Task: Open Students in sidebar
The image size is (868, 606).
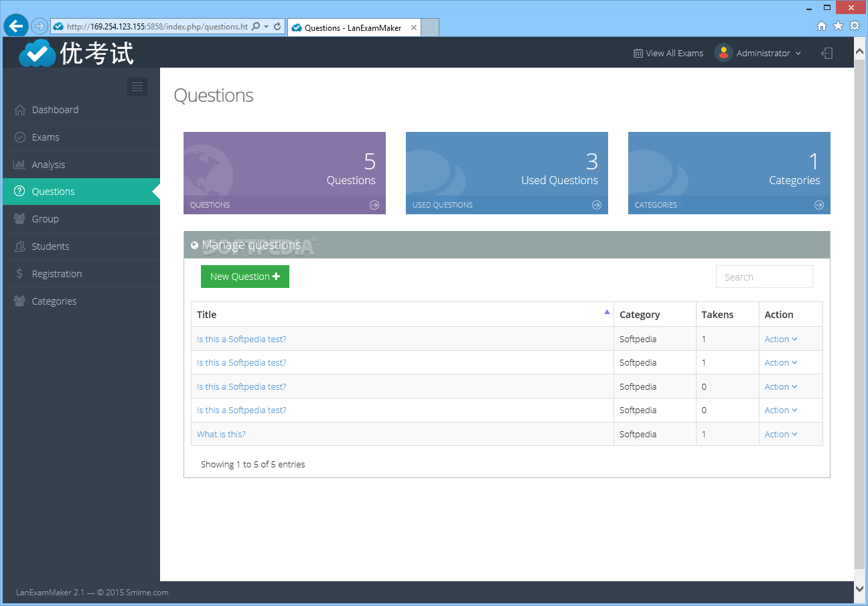Action: click(81, 246)
